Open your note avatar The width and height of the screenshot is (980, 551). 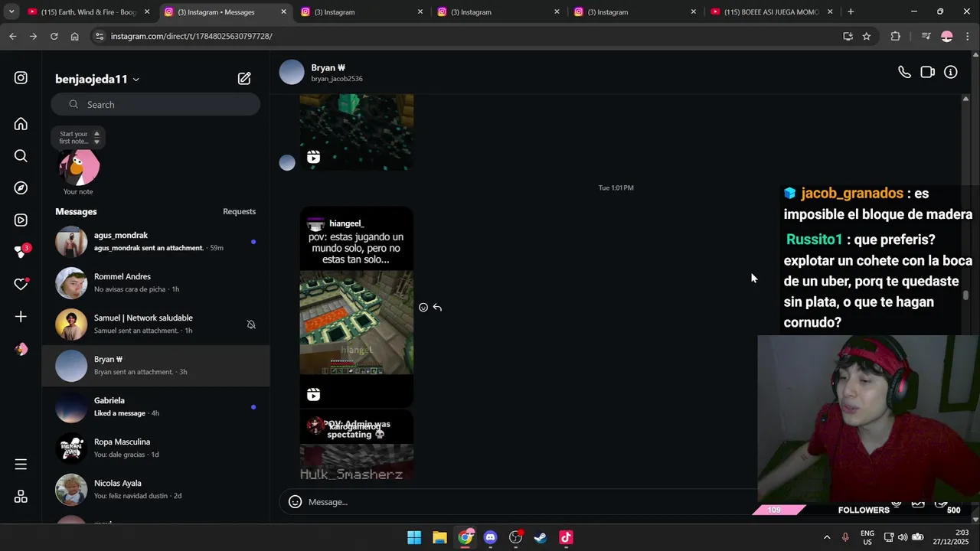click(x=80, y=167)
